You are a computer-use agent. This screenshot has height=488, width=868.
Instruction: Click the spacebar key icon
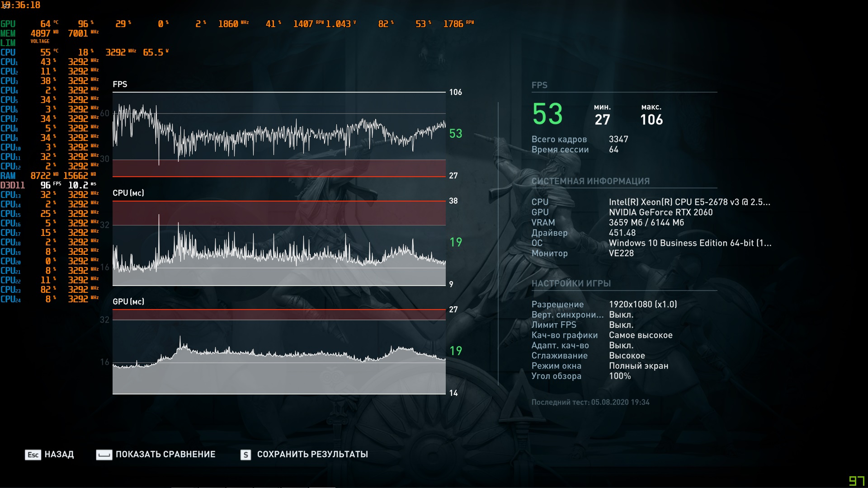pyautogui.click(x=104, y=455)
